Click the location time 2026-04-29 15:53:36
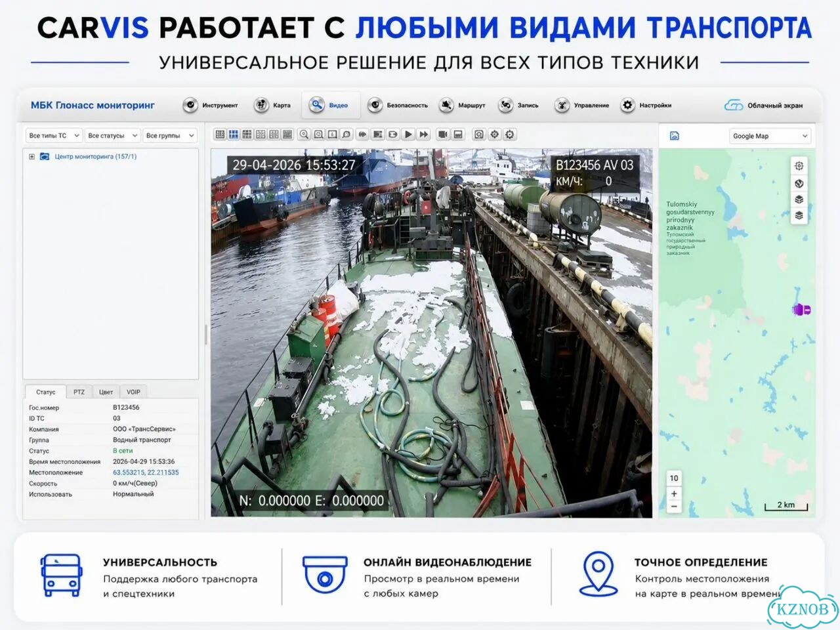Viewport: 840px width, 630px height. 144,461
